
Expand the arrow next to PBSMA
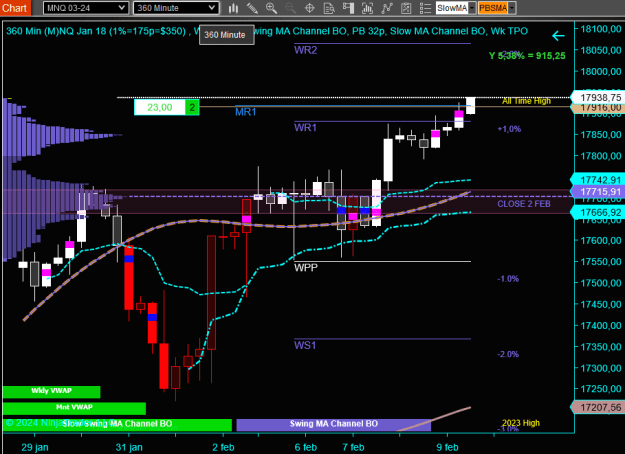pos(512,8)
